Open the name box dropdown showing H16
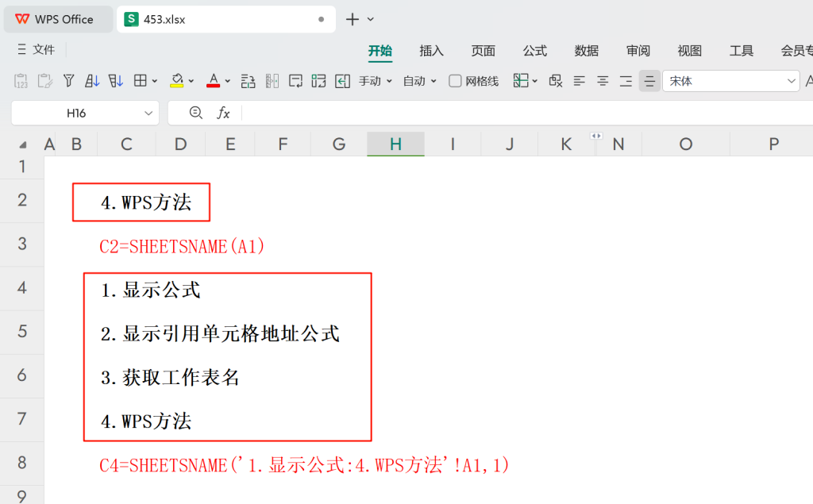 (148, 113)
